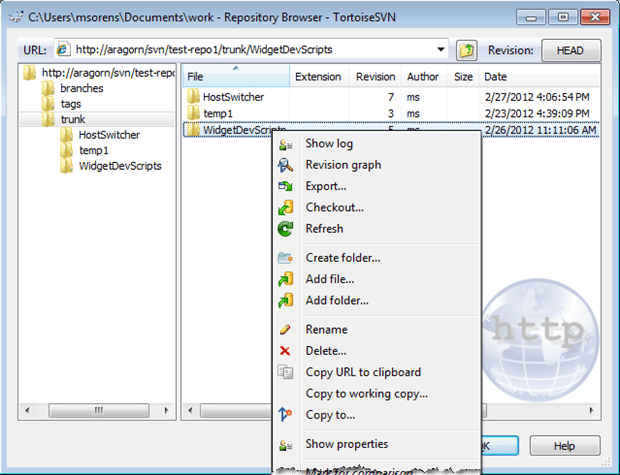Viewport: 620px width, 475px height.
Task: Click the go-up folder icon beside URL
Action: (x=467, y=51)
